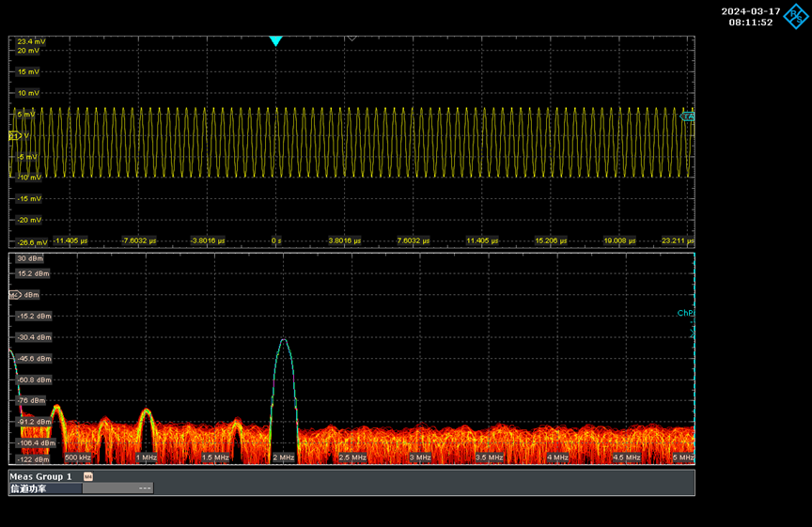Viewport: 812px width, 527px height.
Task: Click the 23.4 mV top scale label
Action: point(31,41)
